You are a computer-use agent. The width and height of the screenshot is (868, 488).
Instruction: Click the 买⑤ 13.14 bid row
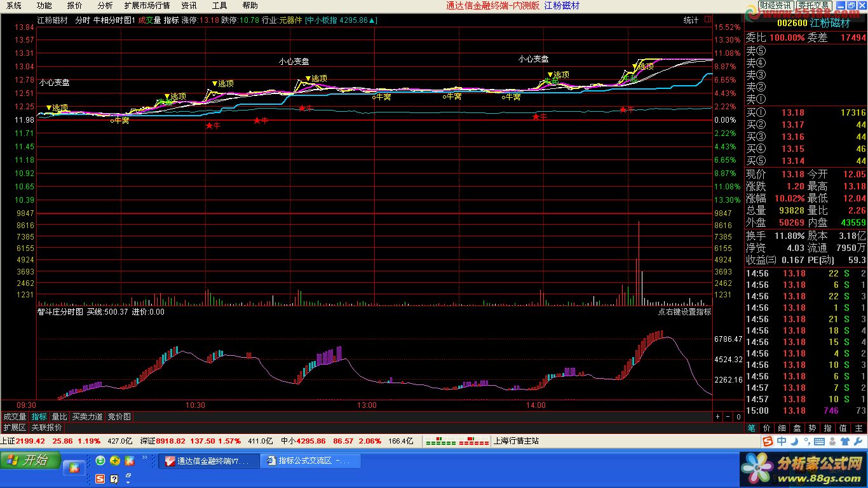806,161
